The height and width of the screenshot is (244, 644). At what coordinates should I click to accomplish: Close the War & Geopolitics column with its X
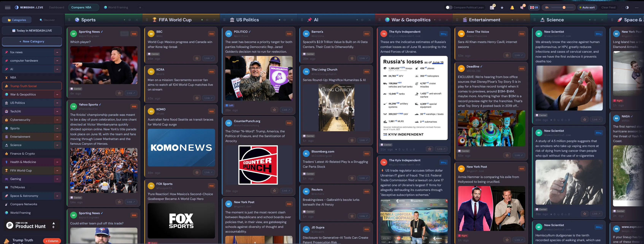(447, 20)
